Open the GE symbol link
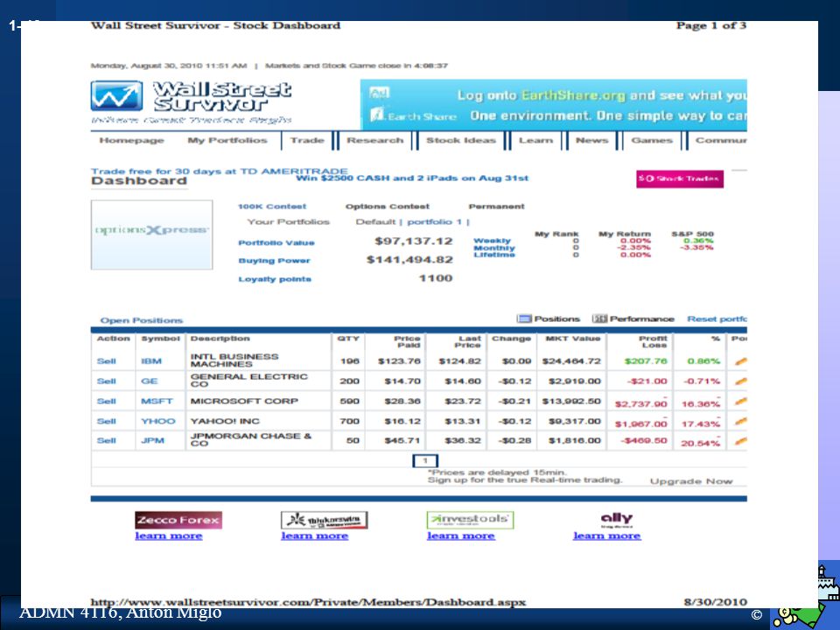The height and width of the screenshot is (630, 840). click(x=149, y=381)
